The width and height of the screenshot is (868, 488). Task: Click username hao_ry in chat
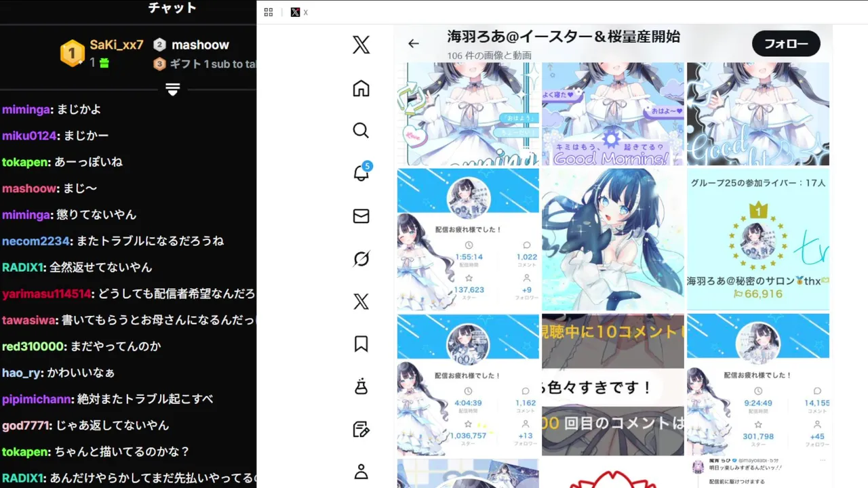click(x=22, y=373)
